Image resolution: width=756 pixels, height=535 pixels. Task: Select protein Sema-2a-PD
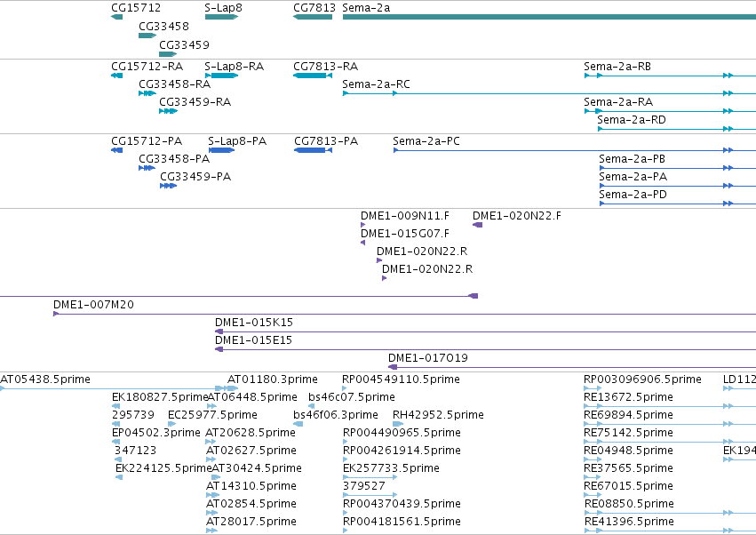point(633,195)
